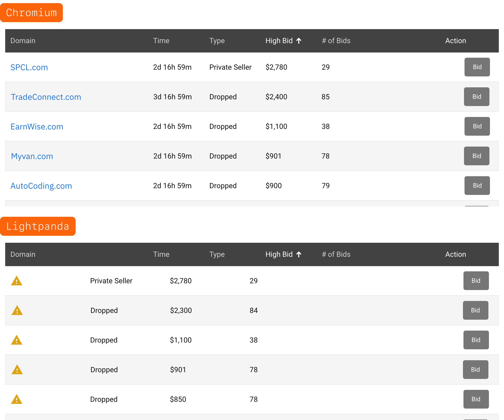Sort Chromium table by High Bid header

click(279, 41)
